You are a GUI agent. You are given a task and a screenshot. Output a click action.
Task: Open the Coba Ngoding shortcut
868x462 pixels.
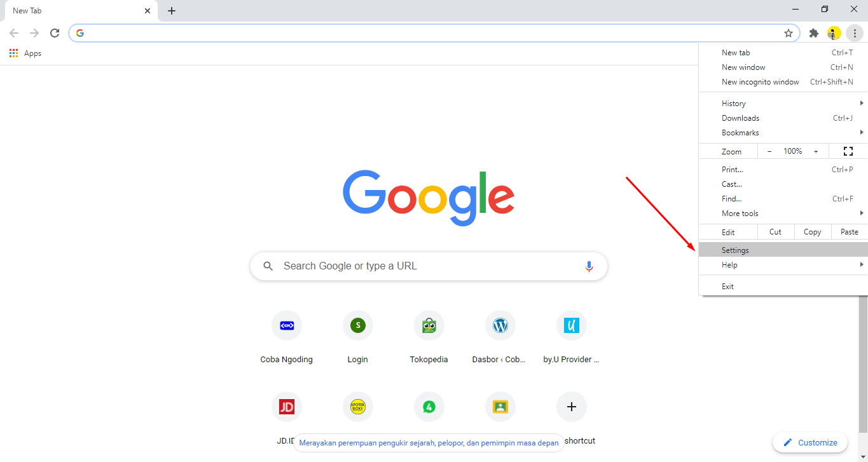[287, 337]
